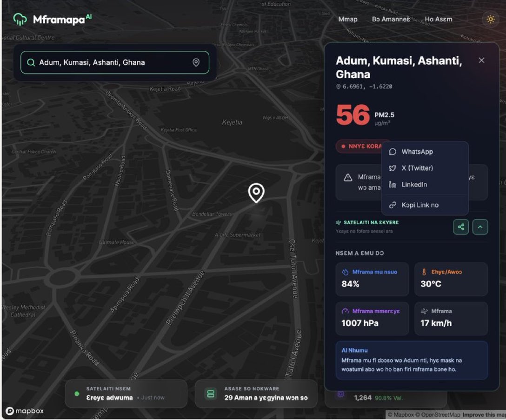The image size is (506, 420).
Task: Click the chain link icon beside Kopi Link
Action: pos(393,205)
